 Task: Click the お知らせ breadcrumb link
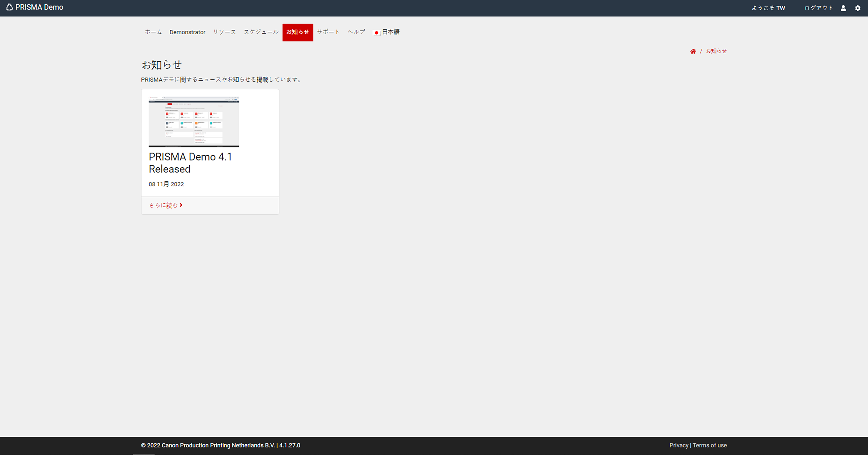tap(716, 51)
